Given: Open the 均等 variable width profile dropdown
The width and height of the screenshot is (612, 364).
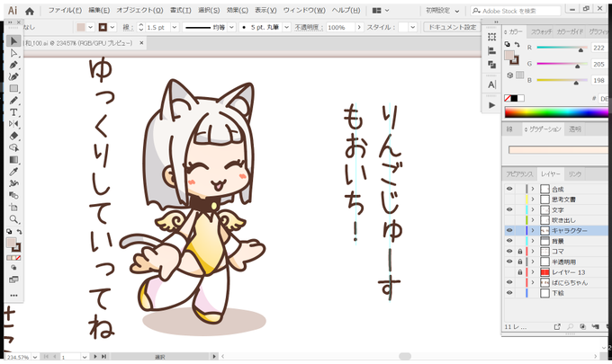Looking at the screenshot, I should pos(232,27).
